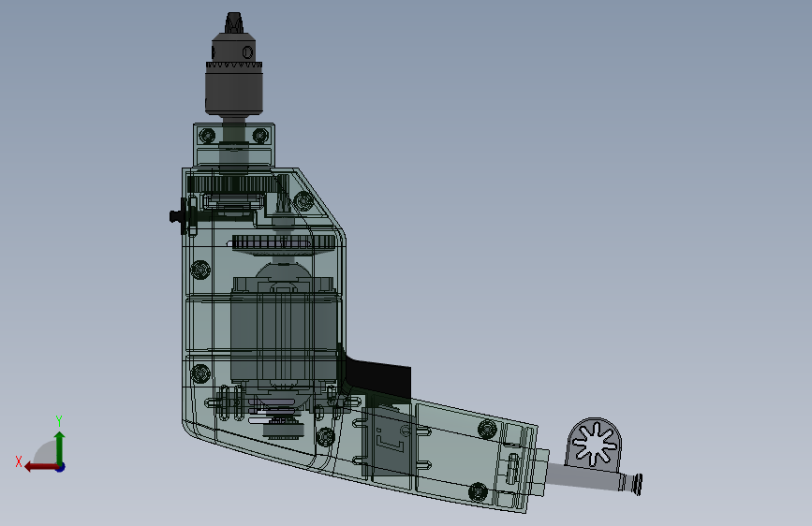Select the star-shaped chuck key head
This screenshot has height=526, width=812.
click(x=595, y=444)
